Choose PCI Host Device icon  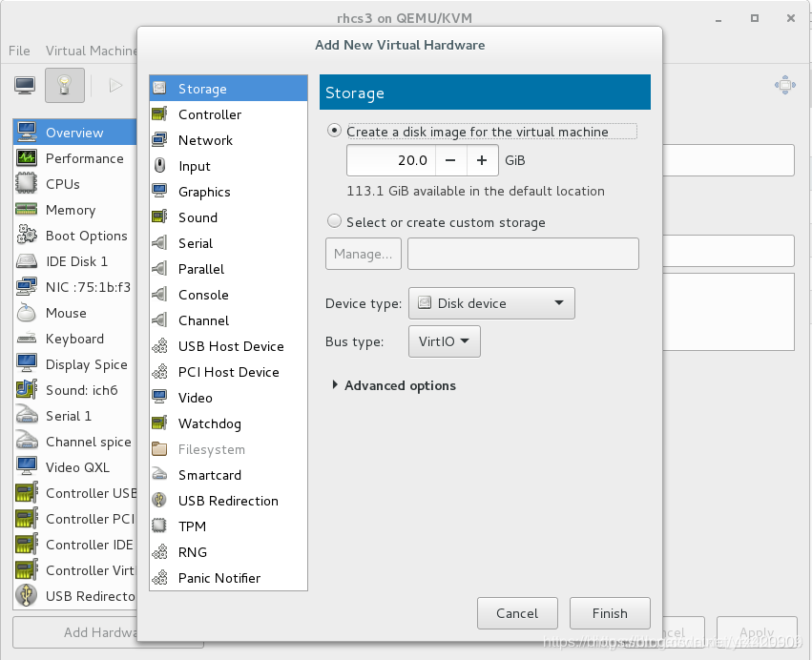pyautogui.click(x=159, y=372)
